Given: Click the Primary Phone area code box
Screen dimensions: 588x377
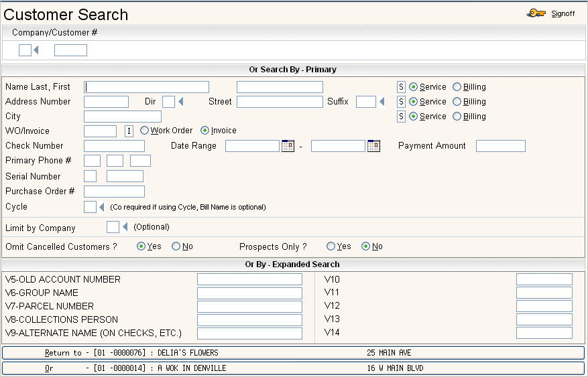Looking at the screenshot, I should (93, 161).
